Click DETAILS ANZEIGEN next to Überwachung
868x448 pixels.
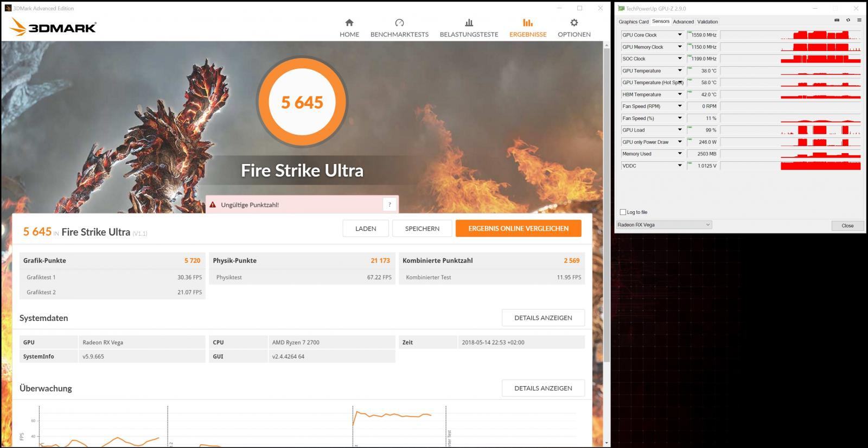coord(543,388)
